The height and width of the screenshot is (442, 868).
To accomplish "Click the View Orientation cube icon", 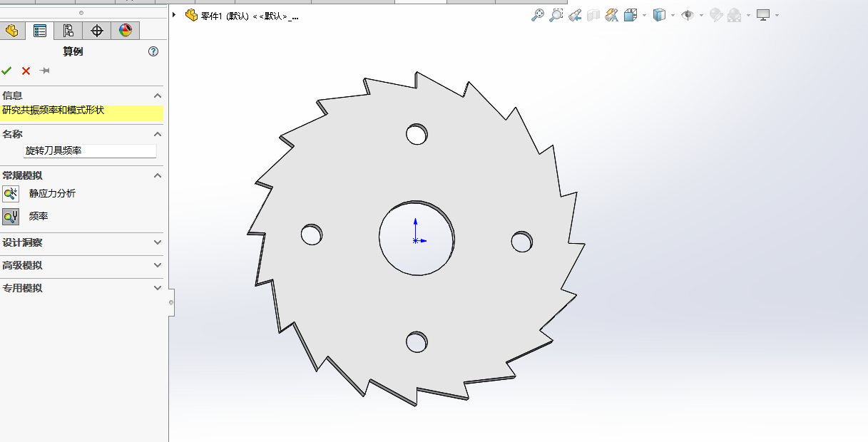I will (x=630, y=15).
